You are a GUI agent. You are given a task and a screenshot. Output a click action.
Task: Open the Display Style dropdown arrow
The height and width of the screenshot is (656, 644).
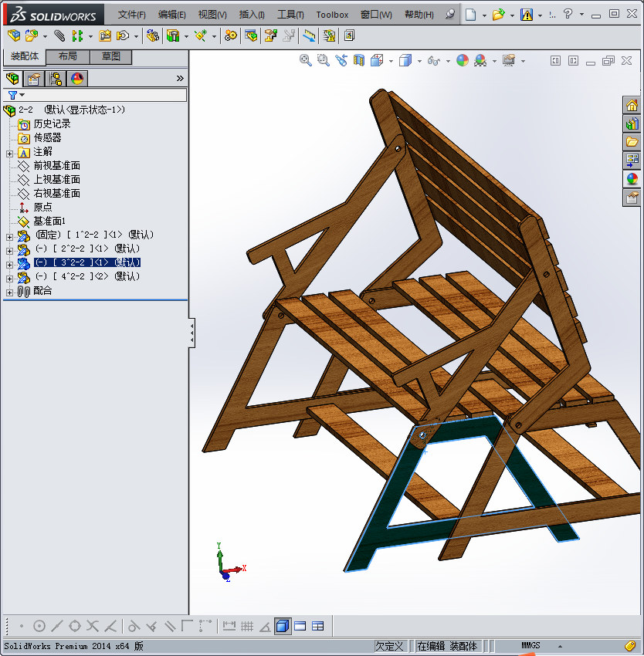click(x=419, y=61)
